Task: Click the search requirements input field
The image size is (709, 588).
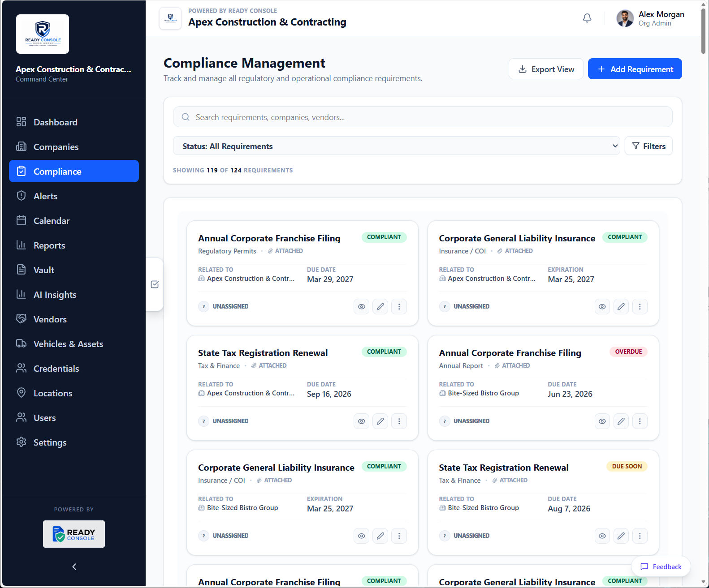Action: coord(423,117)
